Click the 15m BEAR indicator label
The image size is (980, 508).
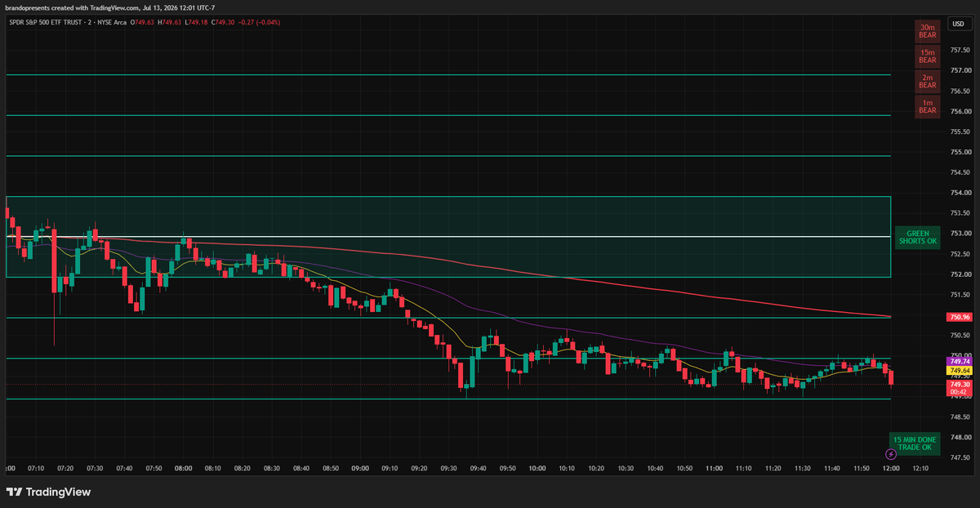(927, 56)
